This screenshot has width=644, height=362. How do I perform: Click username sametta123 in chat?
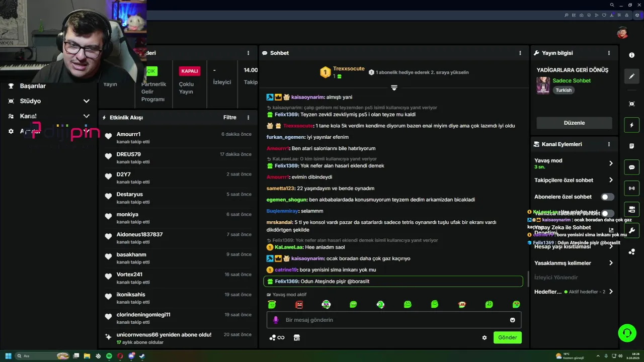pos(281,189)
